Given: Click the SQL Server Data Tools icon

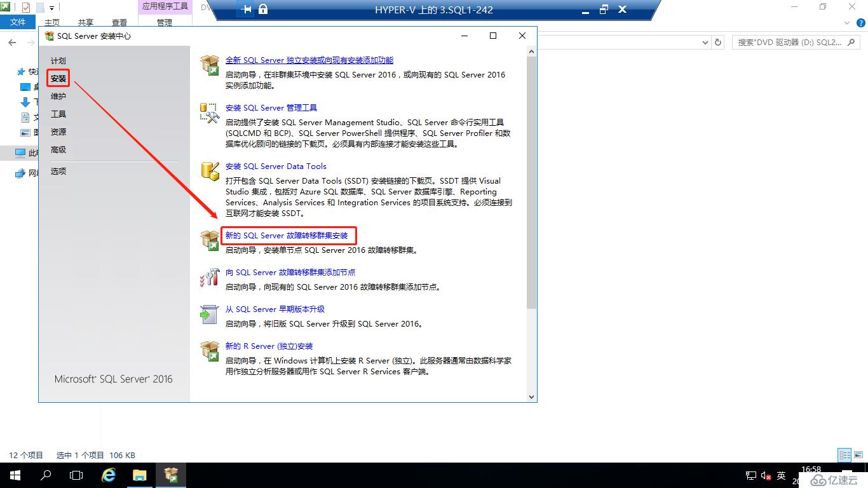Looking at the screenshot, I should point(210,170).
